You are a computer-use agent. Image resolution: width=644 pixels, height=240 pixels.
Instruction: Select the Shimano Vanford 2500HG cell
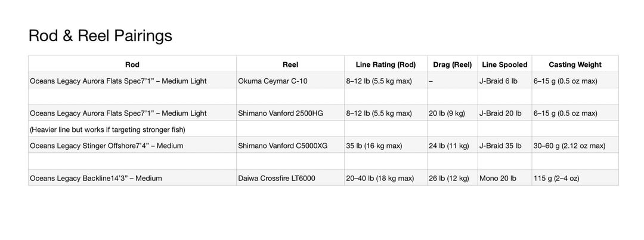click(280, 113)
